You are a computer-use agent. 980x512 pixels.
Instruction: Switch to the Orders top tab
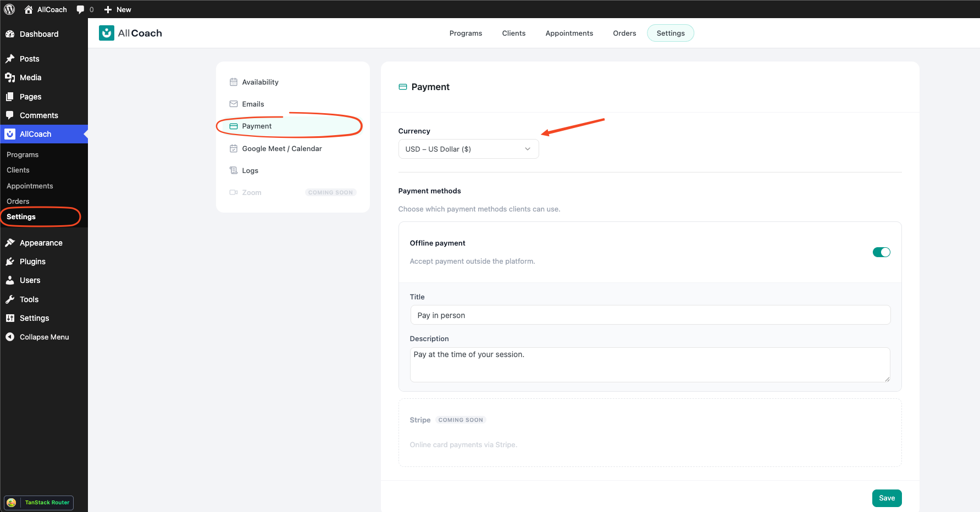click(624, 33)
